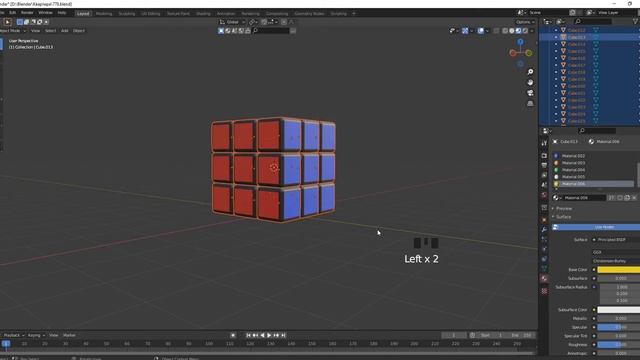Viewport: 640px width, 360px height.
Task: Open the timeline Playback dropdown
Action: (14, 335)
